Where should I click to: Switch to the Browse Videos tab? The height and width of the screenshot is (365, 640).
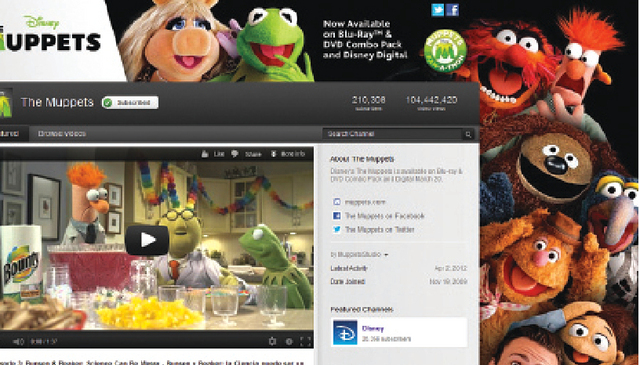(x=62, y=134)
